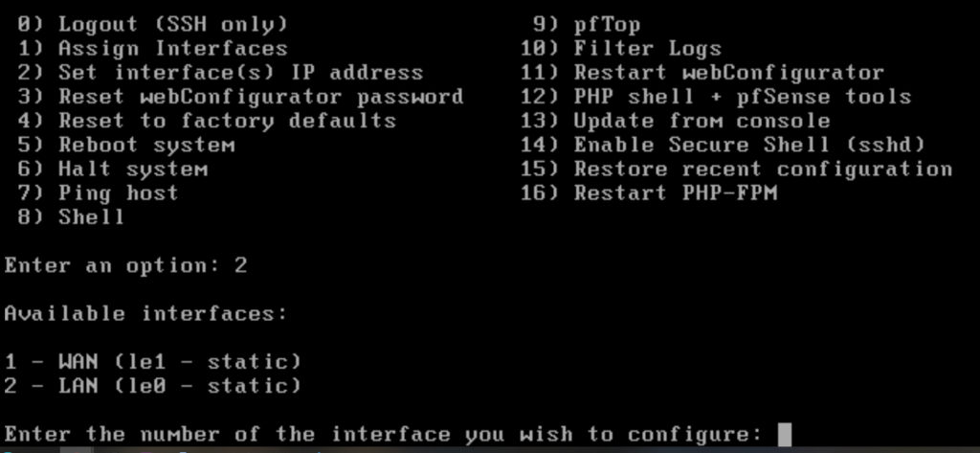This screenshot has width=980, height=453.
Task: Select Restart webConfigurator entry
Action: click(x=702, y=73)
